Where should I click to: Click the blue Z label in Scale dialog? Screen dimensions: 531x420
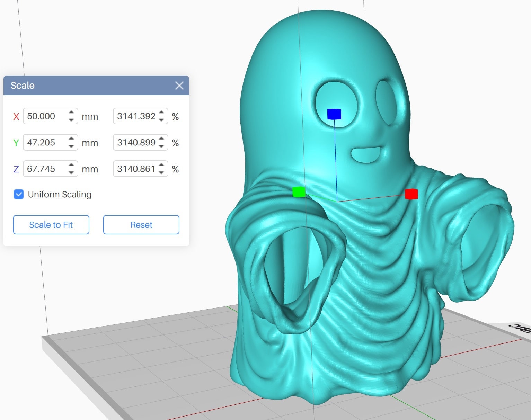16,169
